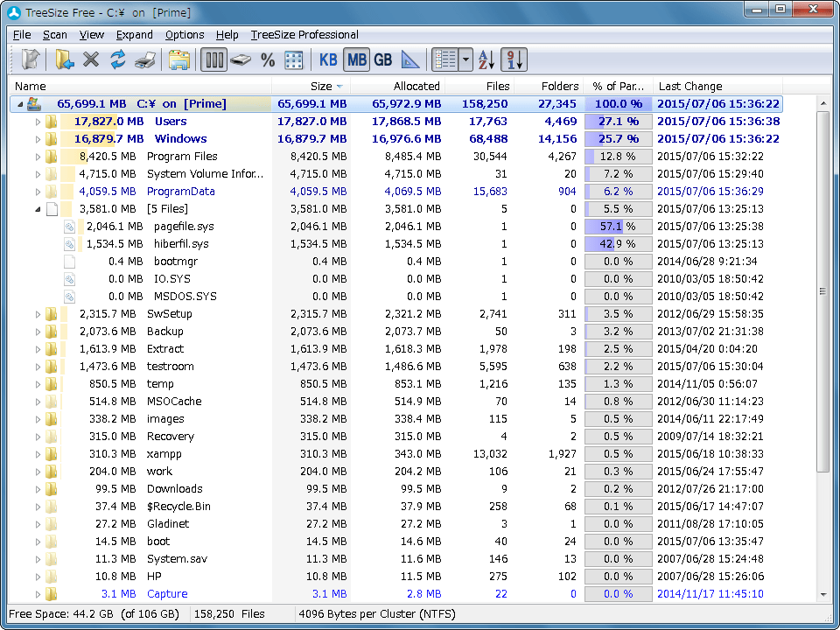Screen dimensions: 840x630
Task: Click the vertical scrollbar thumb
Action: click(822, 290)
